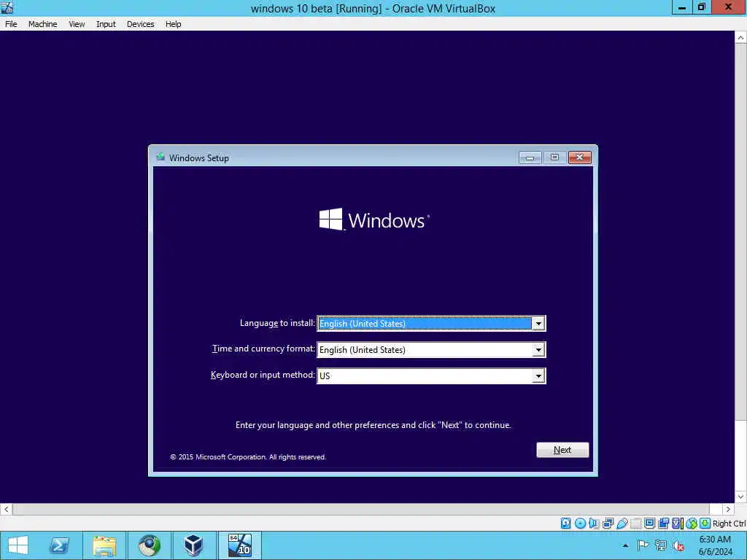Click the Action Center flag icon
747x560 pixels.
642,545
